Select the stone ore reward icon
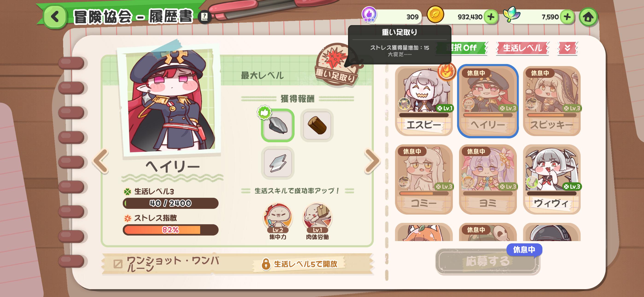The image size is (644, 297). 278,125
